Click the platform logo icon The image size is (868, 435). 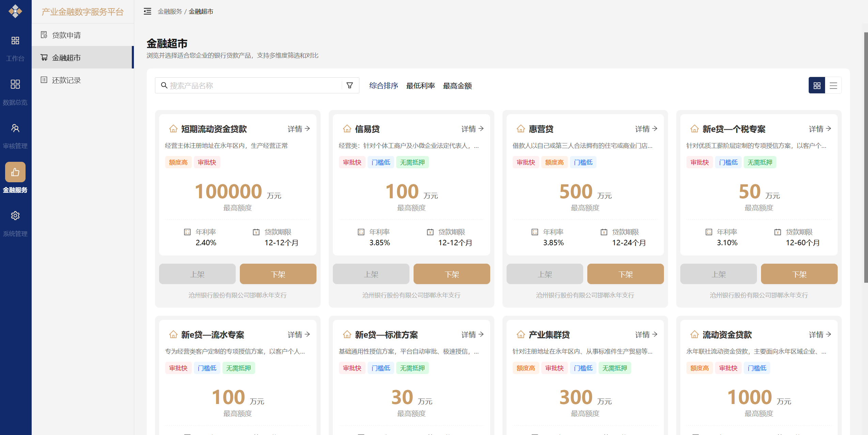pyautogui.click(x=15, y=11)
